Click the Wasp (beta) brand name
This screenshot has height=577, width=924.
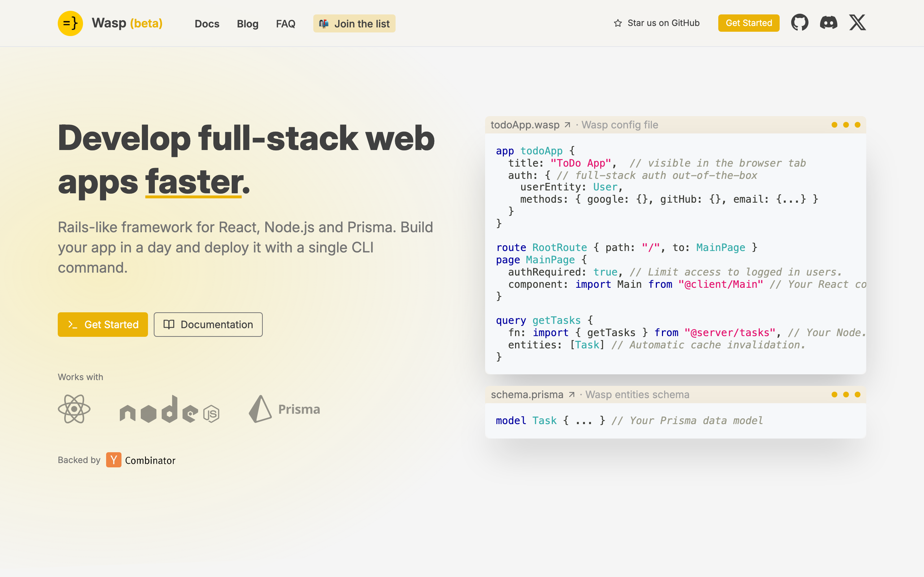[127, 23]
